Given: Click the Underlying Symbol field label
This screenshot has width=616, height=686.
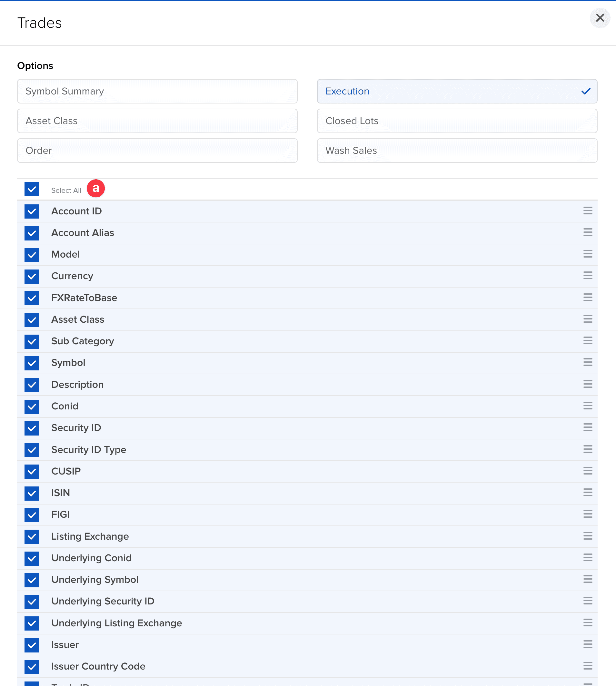Looking at the screenshot, I should pos(95,580).
